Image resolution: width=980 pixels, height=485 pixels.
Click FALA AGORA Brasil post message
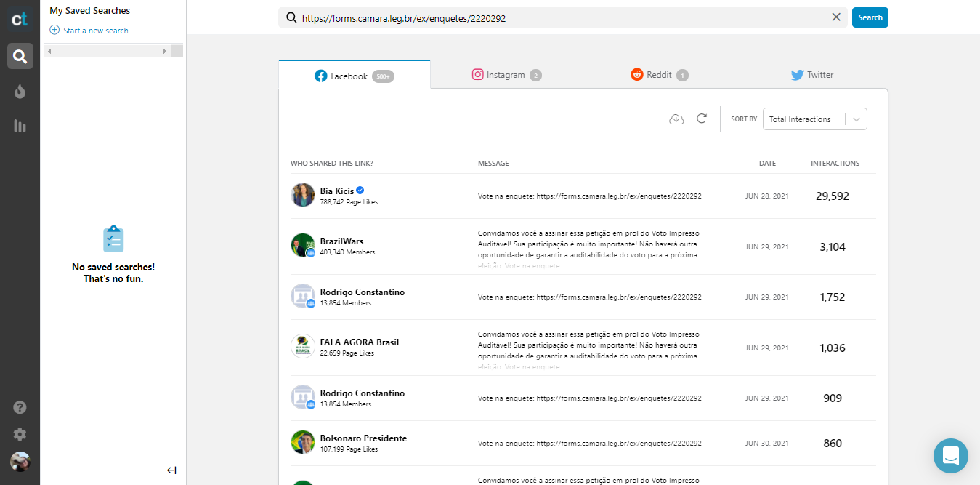pos(588,350)
